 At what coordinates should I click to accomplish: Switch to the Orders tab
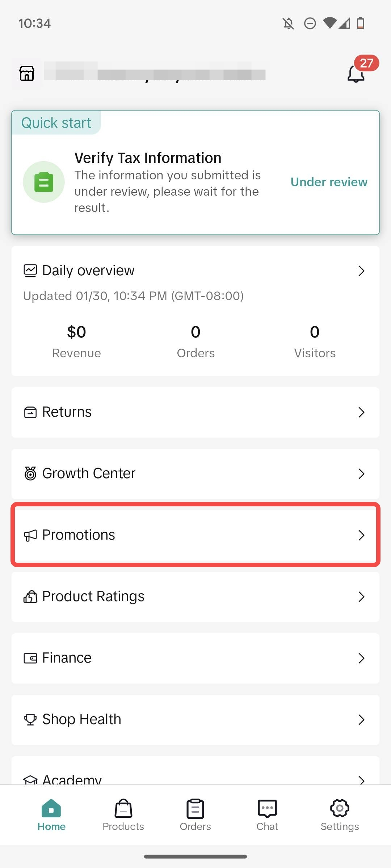(195, 815)
